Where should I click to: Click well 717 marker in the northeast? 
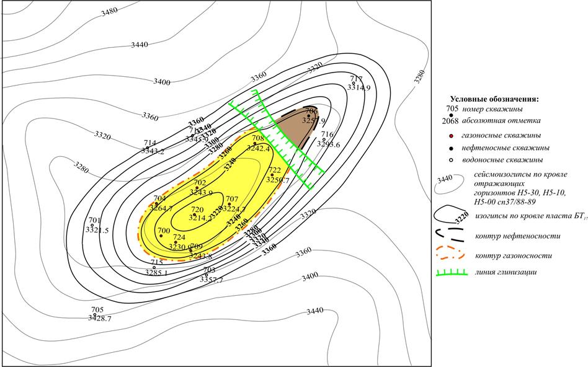(354, 82)
